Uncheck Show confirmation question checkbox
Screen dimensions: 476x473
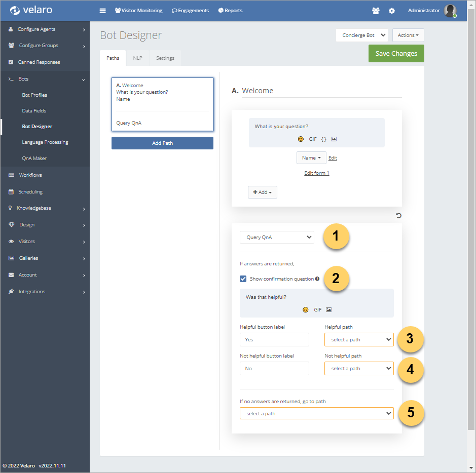pos(243,279)
